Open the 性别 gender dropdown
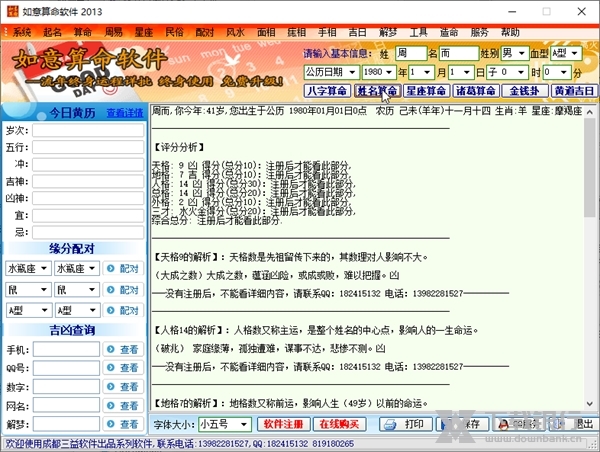The image size is (600, 452). coord(515,53)
